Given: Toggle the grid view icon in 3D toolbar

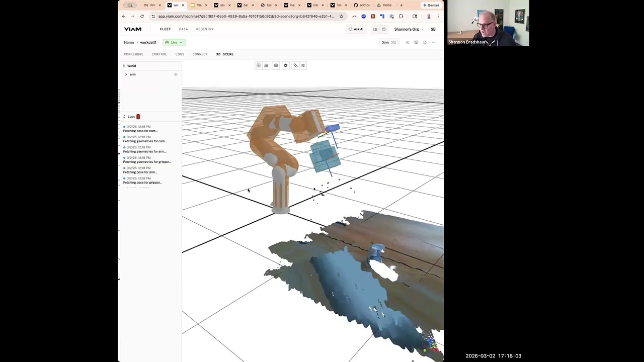Looking at the screenshot, I should pos(259,65).
